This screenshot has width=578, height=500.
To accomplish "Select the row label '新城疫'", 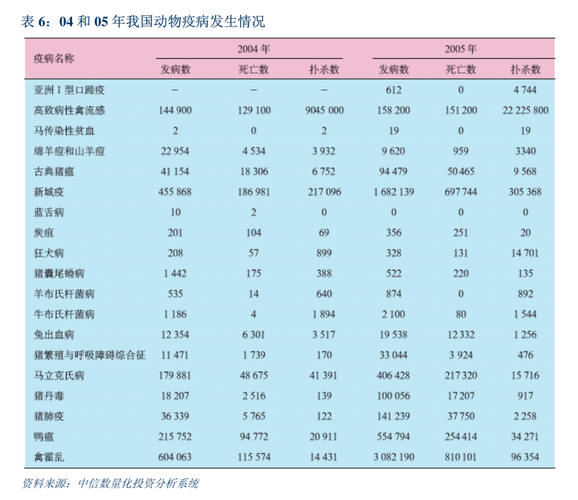I will tap(49, 192).
